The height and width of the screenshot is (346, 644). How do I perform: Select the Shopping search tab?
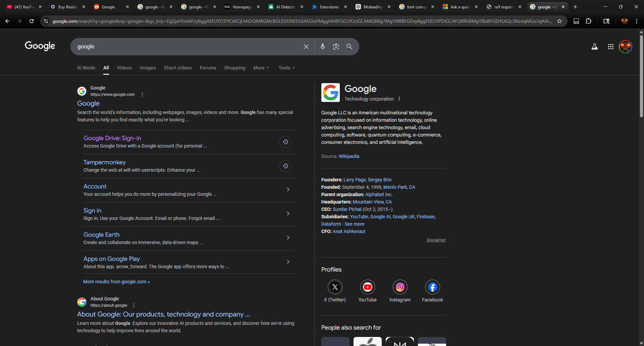(x=234, y=68)
